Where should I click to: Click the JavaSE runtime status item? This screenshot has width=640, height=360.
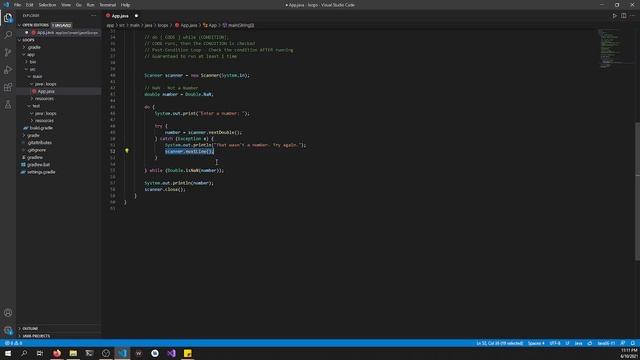click(x=606, y=343)
